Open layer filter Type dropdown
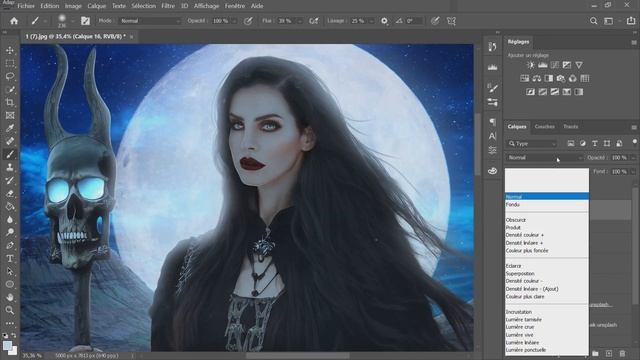 [x=532, y=144]
